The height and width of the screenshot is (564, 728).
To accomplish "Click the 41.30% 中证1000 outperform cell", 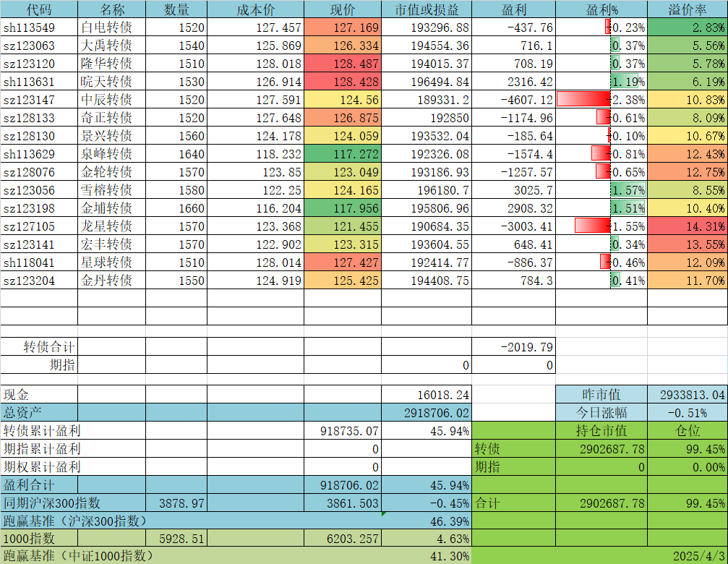I will [427, 555].
